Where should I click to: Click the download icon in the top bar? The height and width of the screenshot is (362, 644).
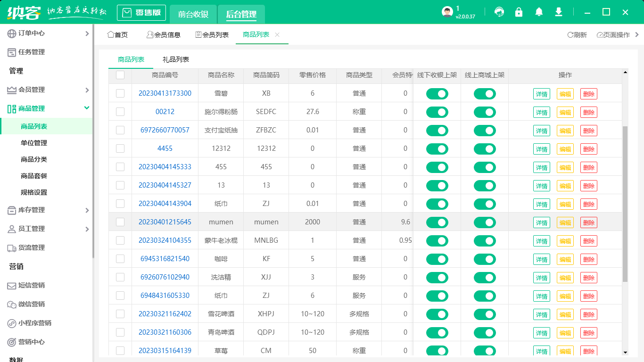pos(558,12)
